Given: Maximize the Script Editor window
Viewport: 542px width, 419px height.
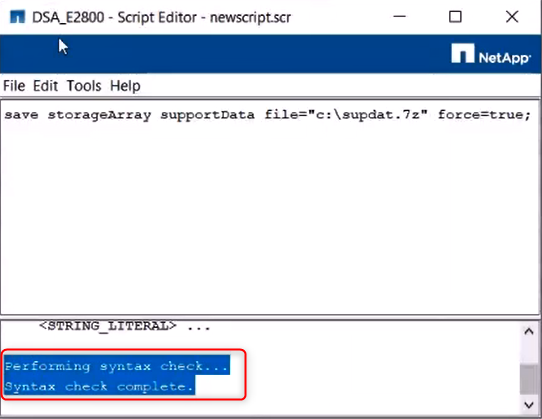Looking at the screenshot, I should coord(455,16).
